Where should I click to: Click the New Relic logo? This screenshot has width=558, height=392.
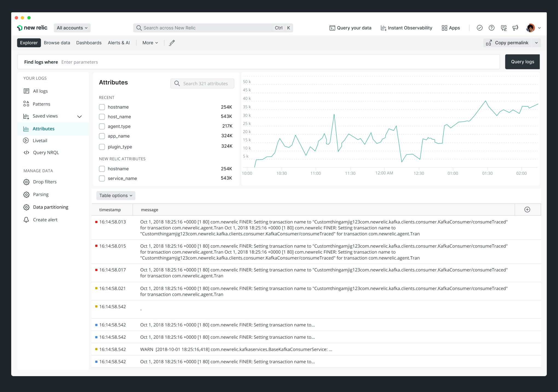32,28
